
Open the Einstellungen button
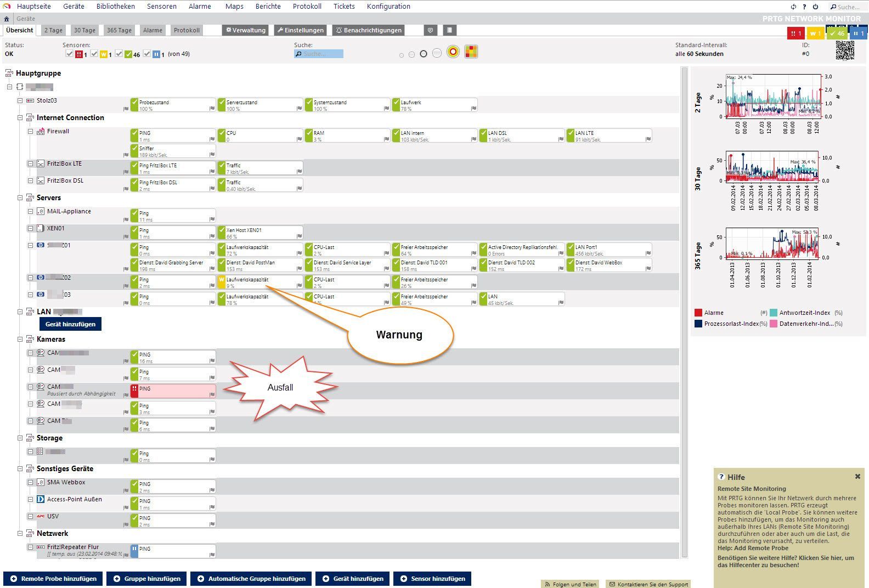[x=300, y=30]
